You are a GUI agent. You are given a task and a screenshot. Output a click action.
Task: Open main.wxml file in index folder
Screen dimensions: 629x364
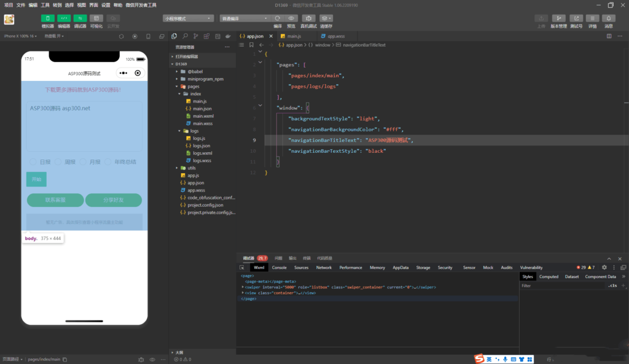click(x=203, y=116)
